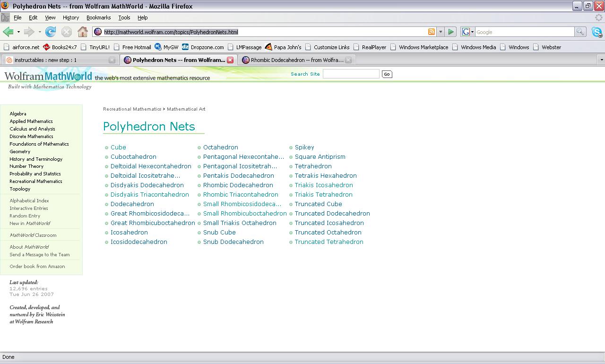Open the Icosidodecahedron link
Screen dimensions: 605x364
(139, 242)
